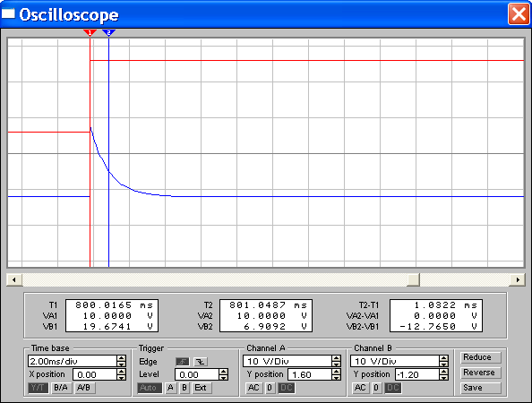This screenshot has width=532, height=403.
Task: Set Channel B coupling to DC
Action: [x=393, y=388]
